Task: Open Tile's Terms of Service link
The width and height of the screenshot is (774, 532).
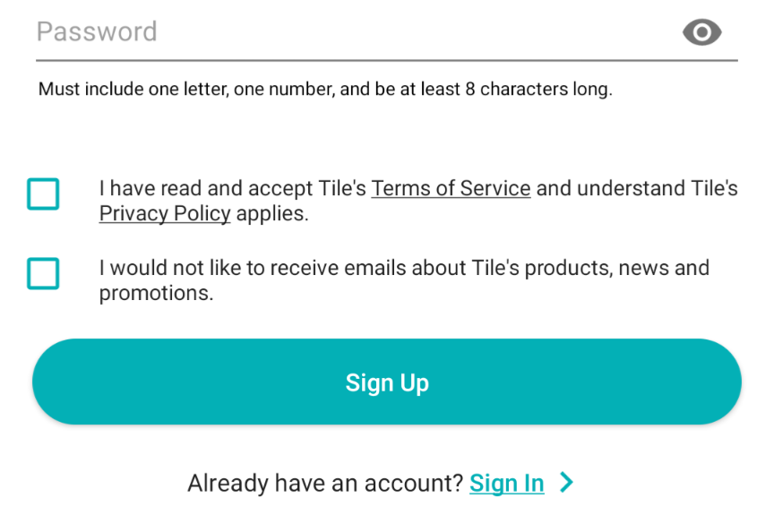Action: coord(451,188)
